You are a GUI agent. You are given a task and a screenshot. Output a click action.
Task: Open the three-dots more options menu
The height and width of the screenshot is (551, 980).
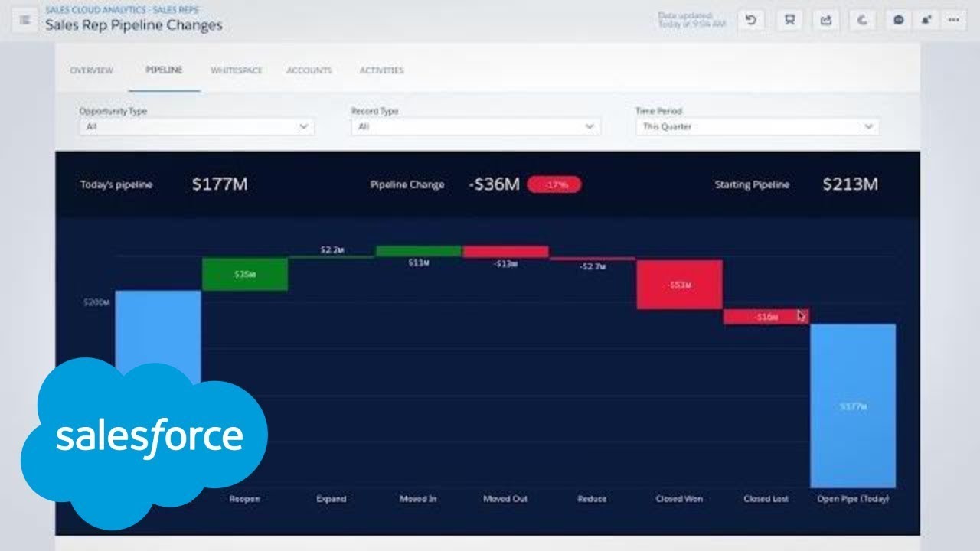pyautogui.click(x=954, y=21)
